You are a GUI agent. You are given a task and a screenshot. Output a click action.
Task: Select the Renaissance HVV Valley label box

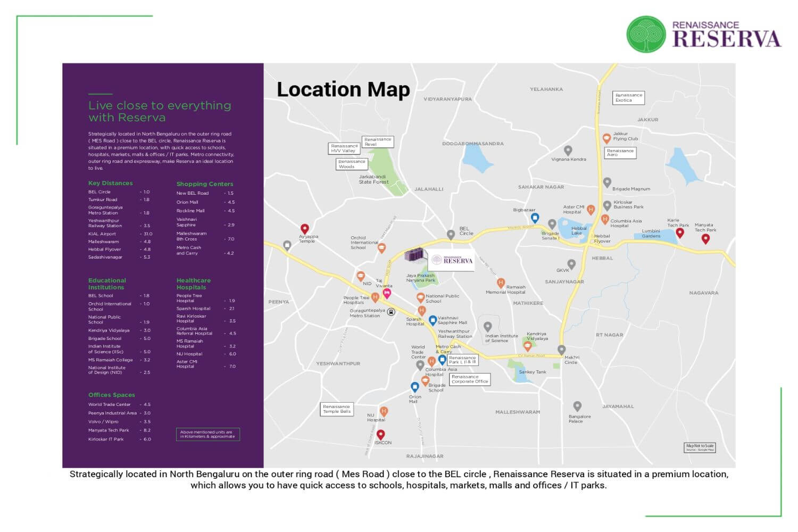click(344, 148)
